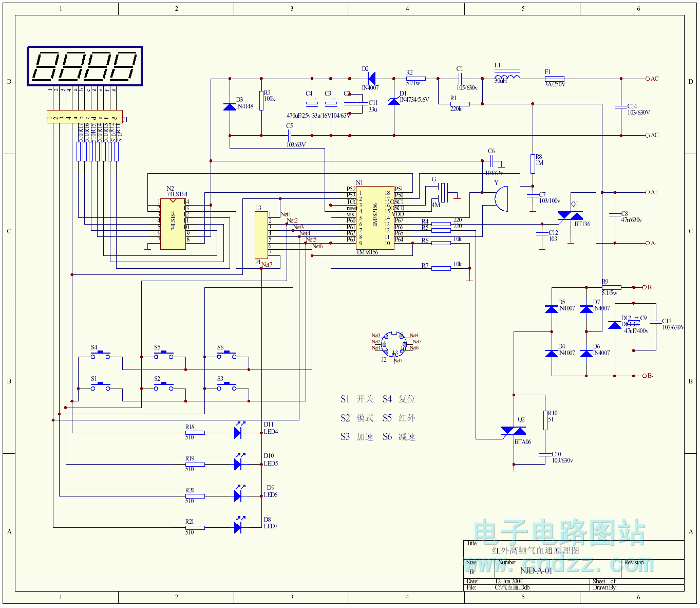
Task: Select the D3 IN4148 diode symbol
Action: (x=230, y=107)
